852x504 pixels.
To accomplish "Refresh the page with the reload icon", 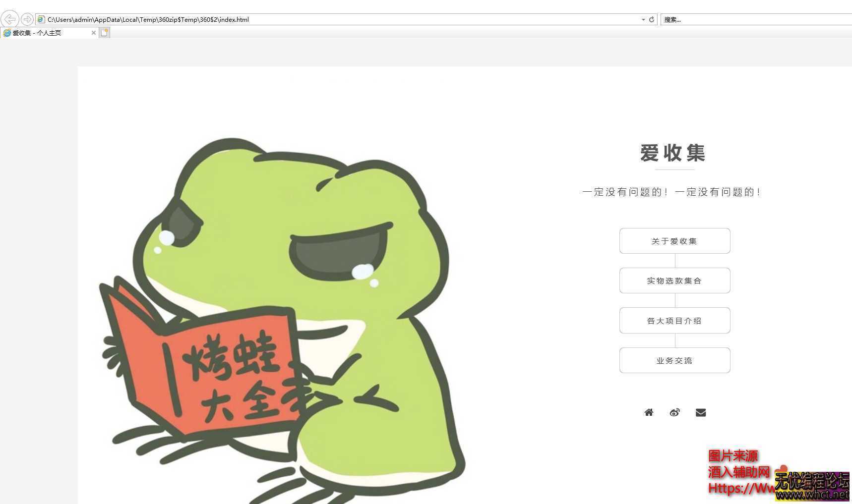I will [x=652, y=19].
